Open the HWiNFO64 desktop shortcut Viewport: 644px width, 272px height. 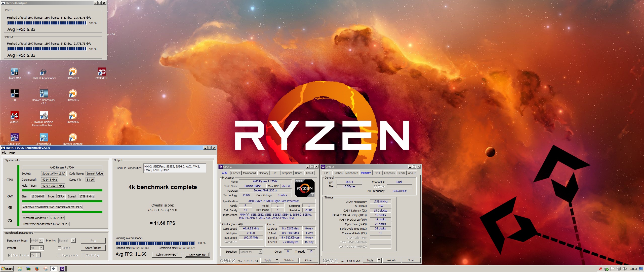point(14,74)
